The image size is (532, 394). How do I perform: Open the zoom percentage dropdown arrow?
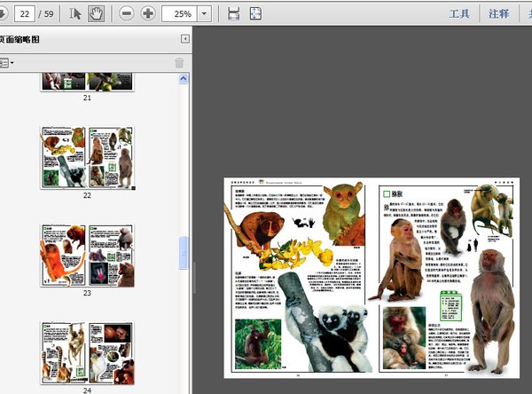point(206,13)
